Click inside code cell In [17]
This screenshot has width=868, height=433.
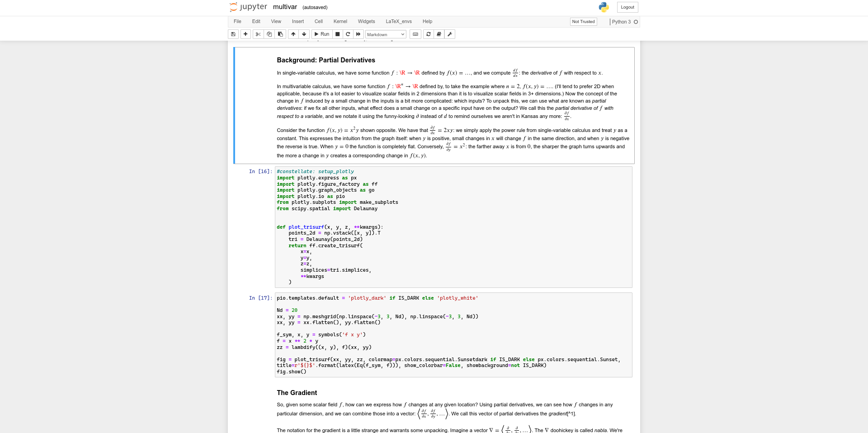click(453, 335)
